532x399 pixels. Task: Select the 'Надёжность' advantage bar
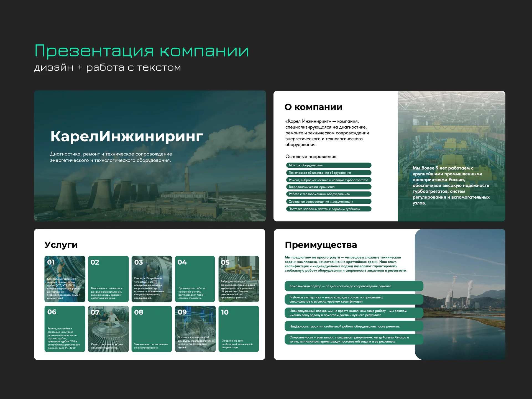354,326
